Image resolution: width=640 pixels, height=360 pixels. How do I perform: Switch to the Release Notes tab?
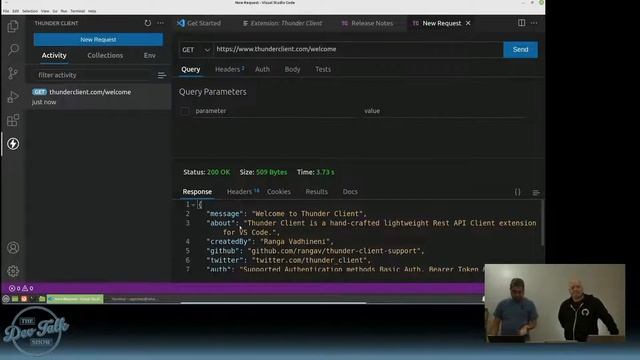point(368,23)
